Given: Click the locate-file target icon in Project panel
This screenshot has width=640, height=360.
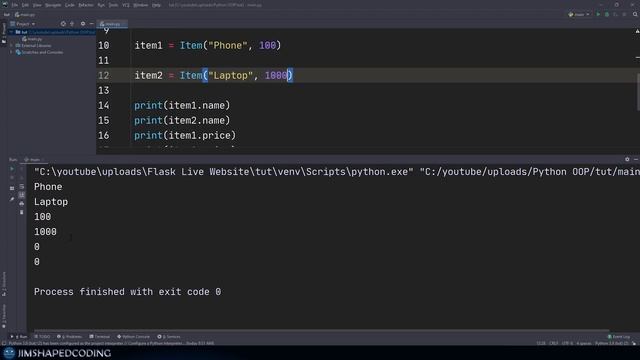Looking at the screenshot, I should [63, 24].
